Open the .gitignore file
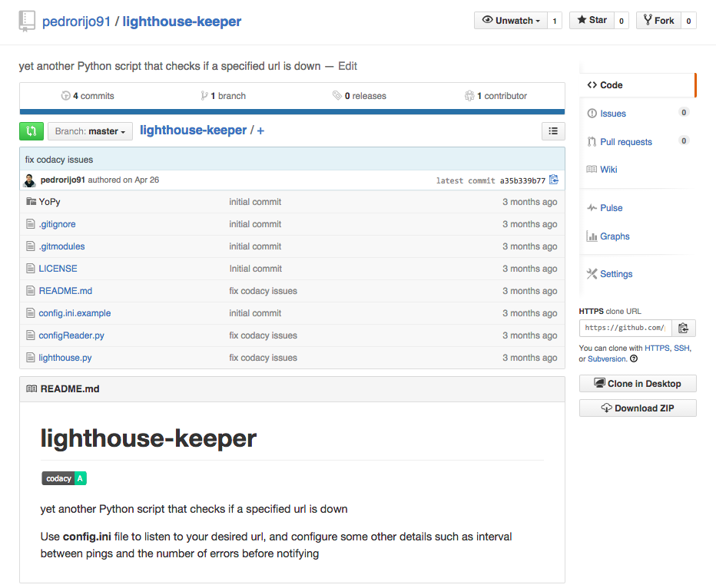This screenshot has height=588, width=716. (x=57, y=224)
